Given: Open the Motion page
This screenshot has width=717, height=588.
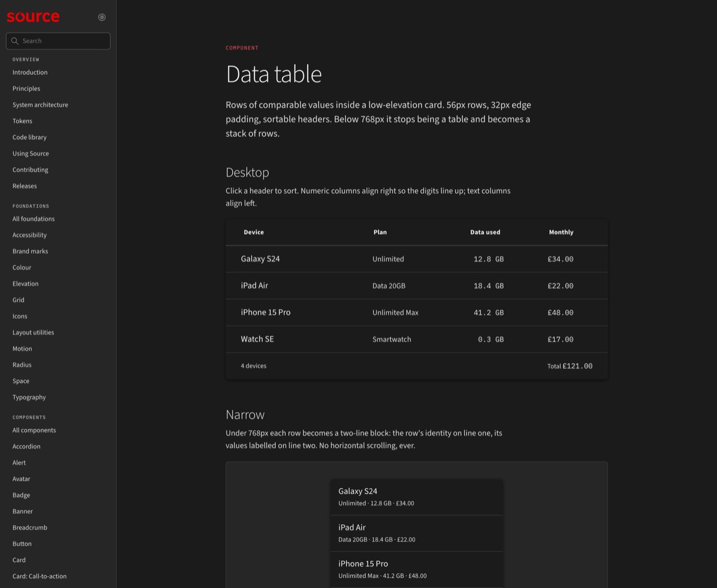Looking at the screenshot, I should (22, 349).
